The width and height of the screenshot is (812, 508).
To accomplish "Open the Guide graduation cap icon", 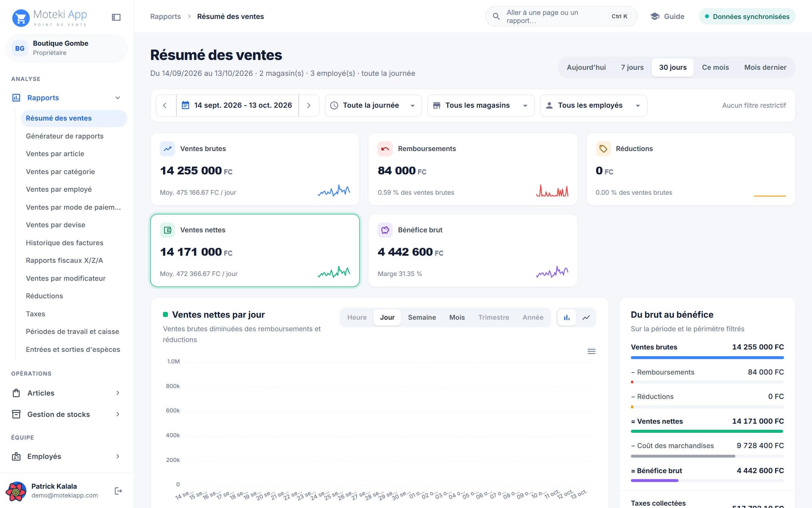I will coord(655,16).
